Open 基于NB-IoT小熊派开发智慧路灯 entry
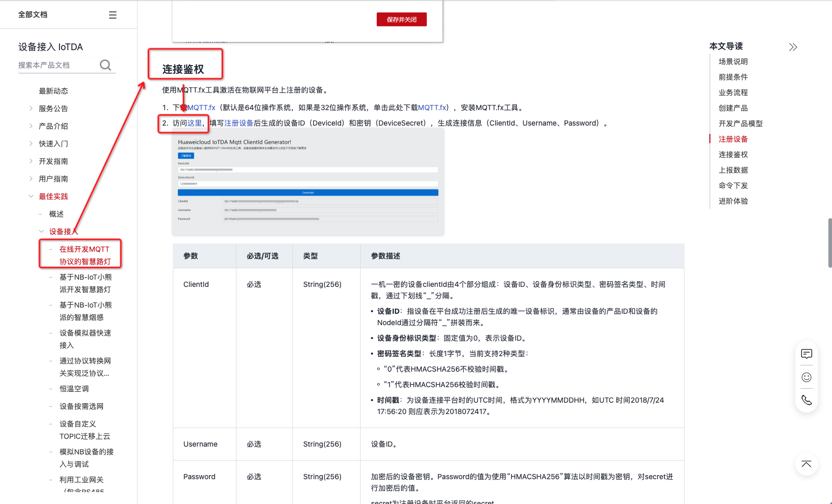Image resolution: width=832 pixels, height=504 pixels. [x=85, y=283]
